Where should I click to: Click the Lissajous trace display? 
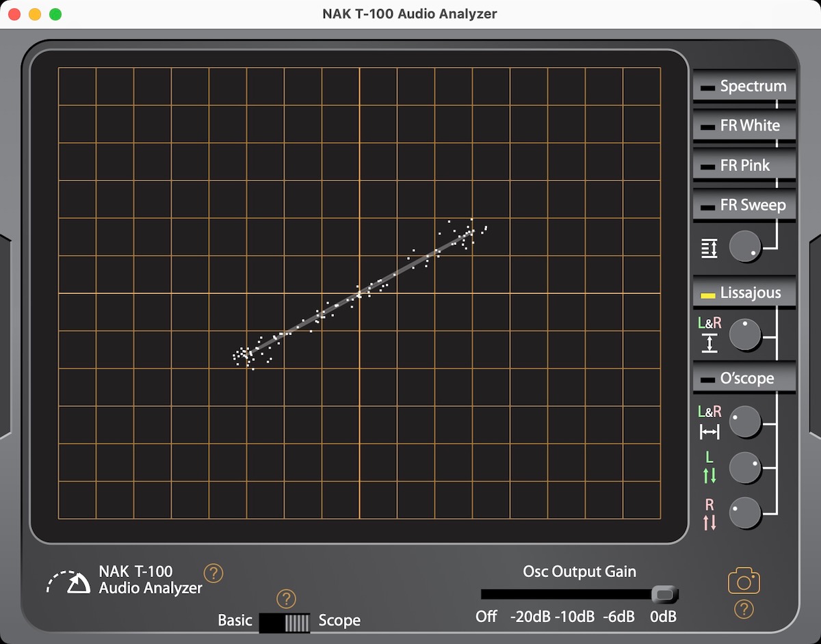(x=359, y=293)
